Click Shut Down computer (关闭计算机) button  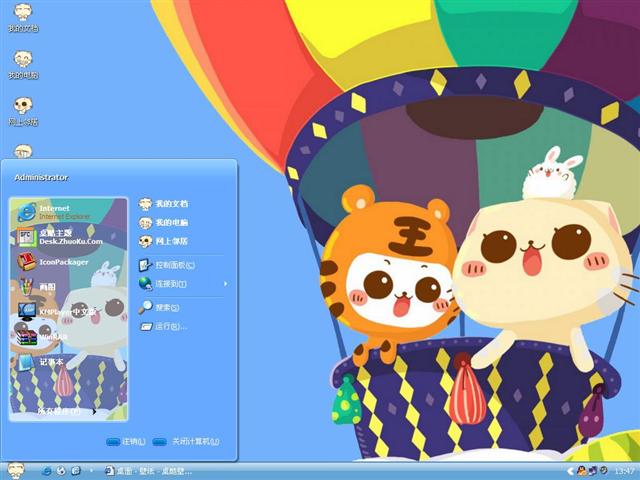[186, 442]
